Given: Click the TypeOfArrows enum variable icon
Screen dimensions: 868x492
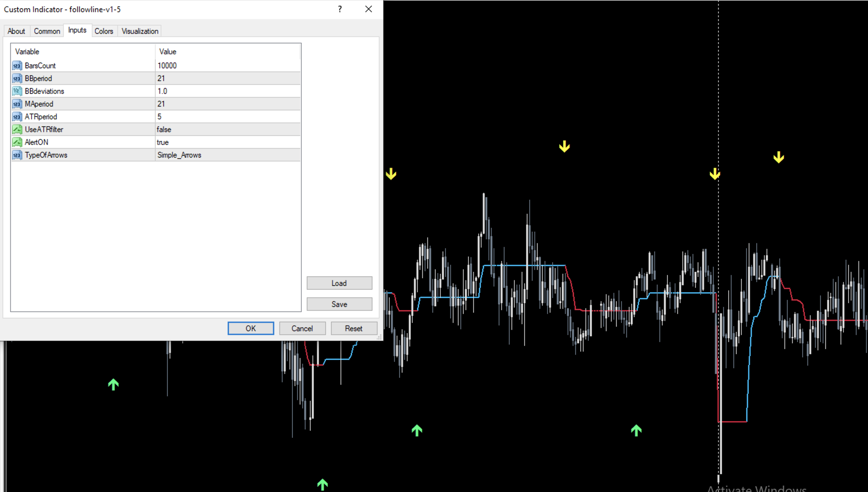Looking at the screenshot, I should pyautogui.click(x=17, y=155).
